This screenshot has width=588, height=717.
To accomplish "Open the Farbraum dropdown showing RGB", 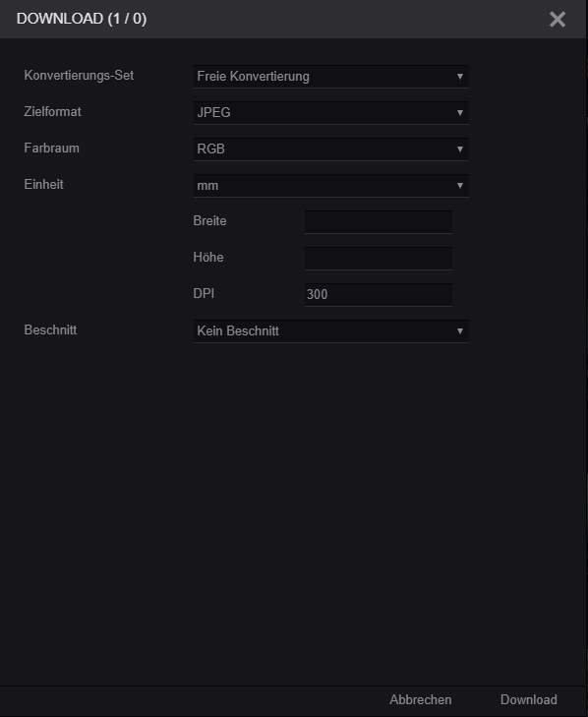I will pos(331,149).
